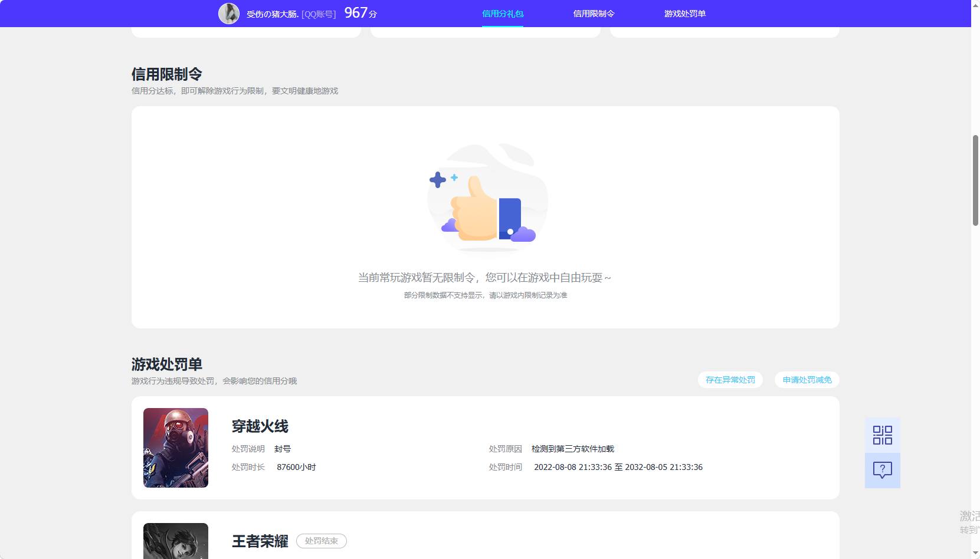Image resolution: width=980 pixels, height=559 pixels.
Task: Open the QR code icon on right sidebar
Action: 882,435
